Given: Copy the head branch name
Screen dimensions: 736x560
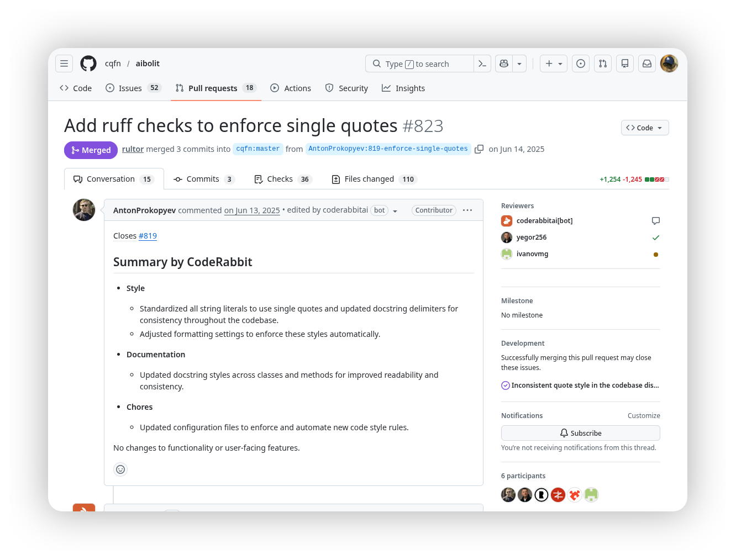Looking at the screenshot, I should click(479, 149).
